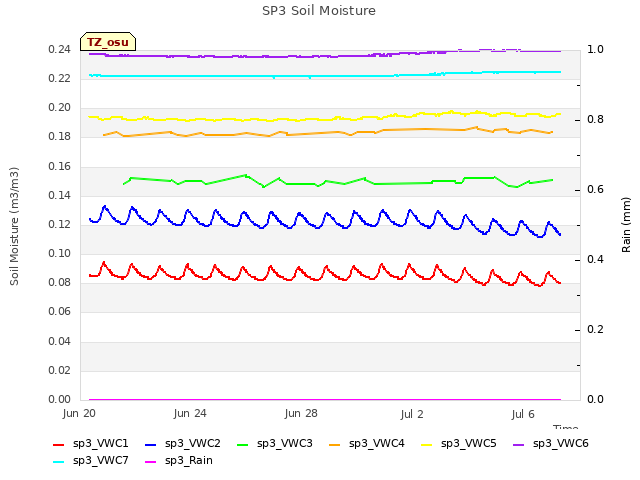This screenshot has width=640, height=480.
Task: Click the 1.0 rain axis tick label
Action: (595, 50)
